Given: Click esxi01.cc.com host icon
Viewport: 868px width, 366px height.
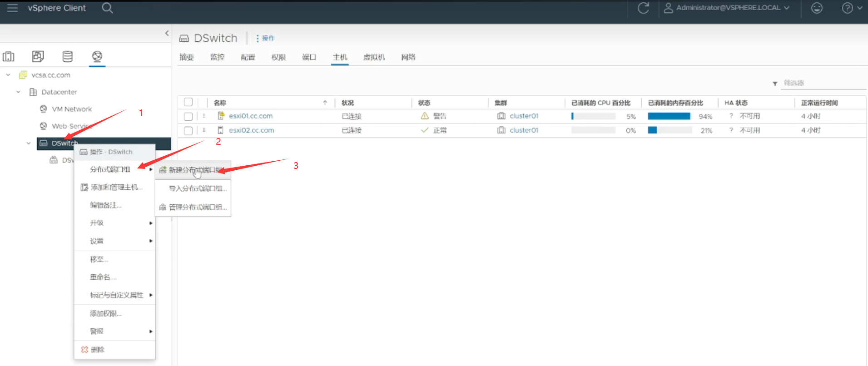Looking at the screenshot, I should click(x=221, y=116).
